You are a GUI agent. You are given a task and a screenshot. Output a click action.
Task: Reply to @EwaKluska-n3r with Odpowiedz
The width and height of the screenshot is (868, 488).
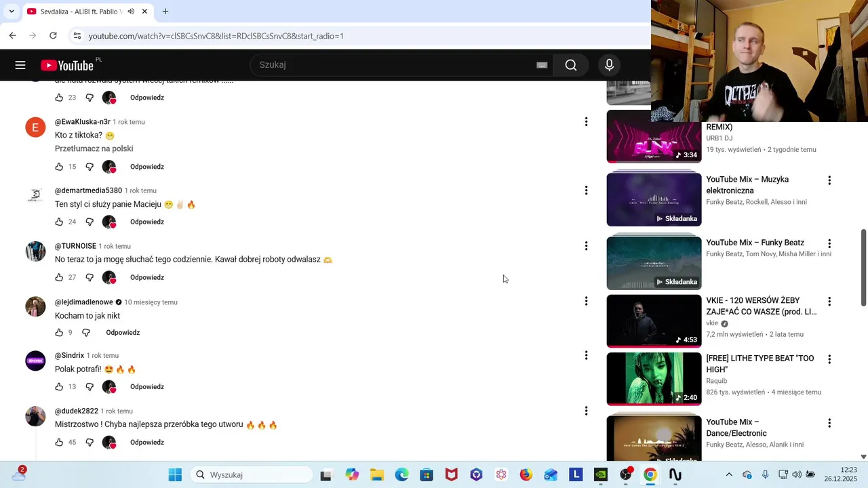pyautogui.click(x=147, y=167)
